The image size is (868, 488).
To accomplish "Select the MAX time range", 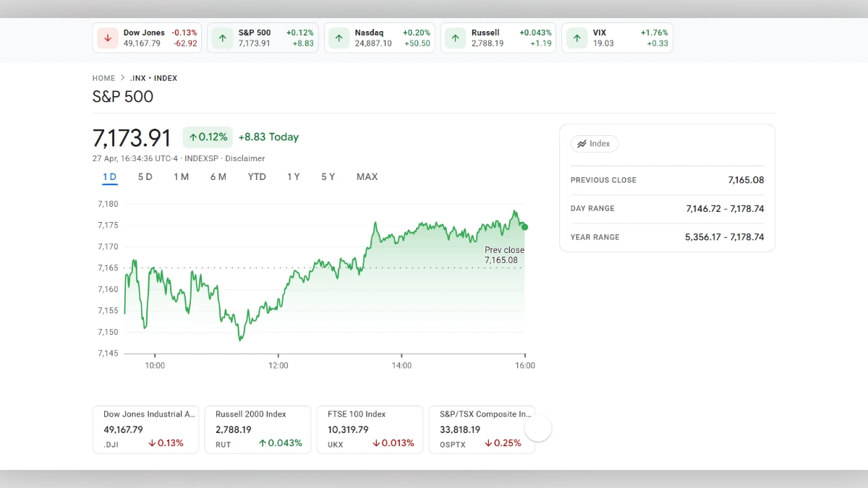I will (x=367, y=176).
